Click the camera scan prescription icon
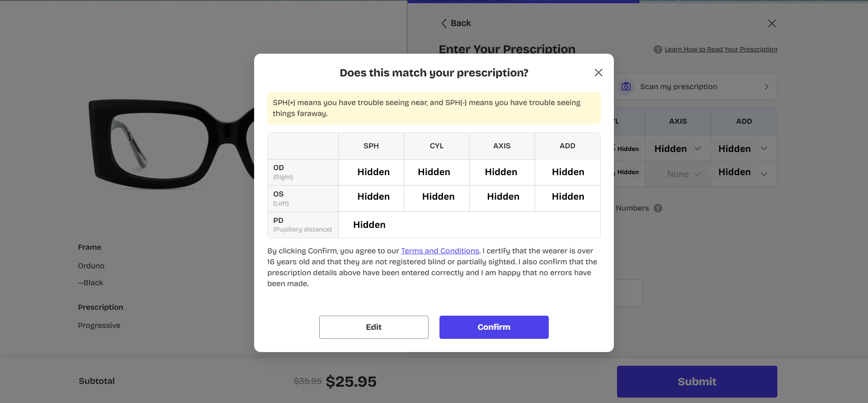The image size is (868, 403). coord(626,86)
